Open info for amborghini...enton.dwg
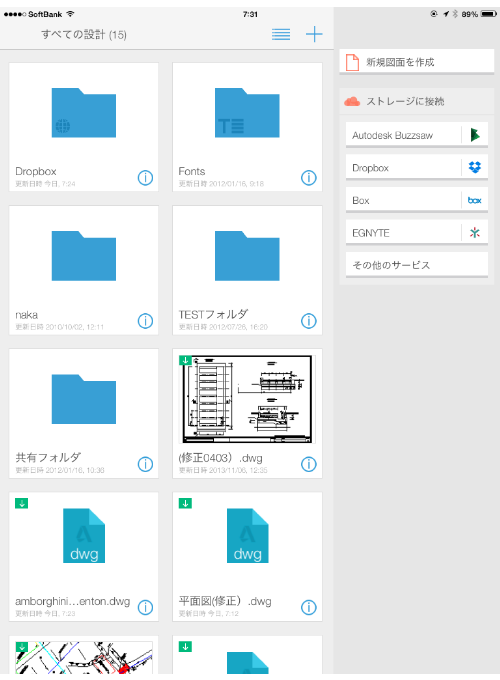The height and width of the screenshot is (680, 500). tap(145, 607)
